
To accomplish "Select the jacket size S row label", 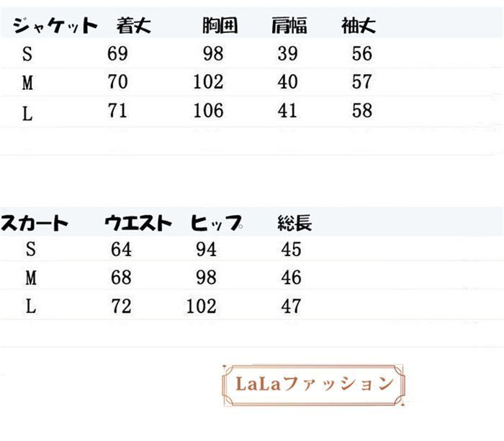I will pyautogui.click(x=27, y=54).
